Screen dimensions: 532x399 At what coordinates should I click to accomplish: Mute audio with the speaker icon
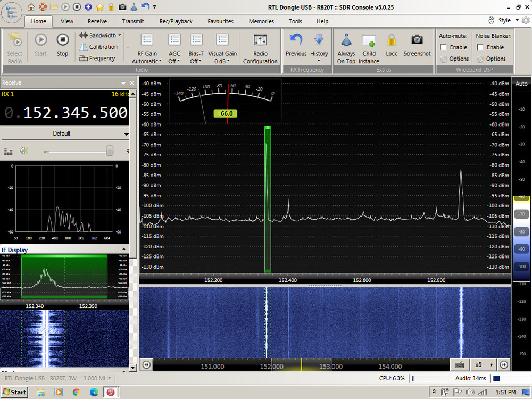tap(23, 151)
